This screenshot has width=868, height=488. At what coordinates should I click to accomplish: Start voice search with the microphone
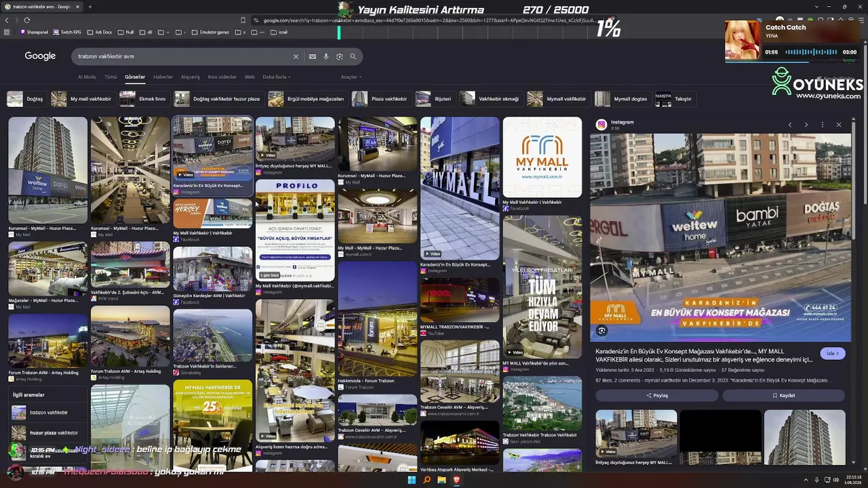(x=326, y=56)
